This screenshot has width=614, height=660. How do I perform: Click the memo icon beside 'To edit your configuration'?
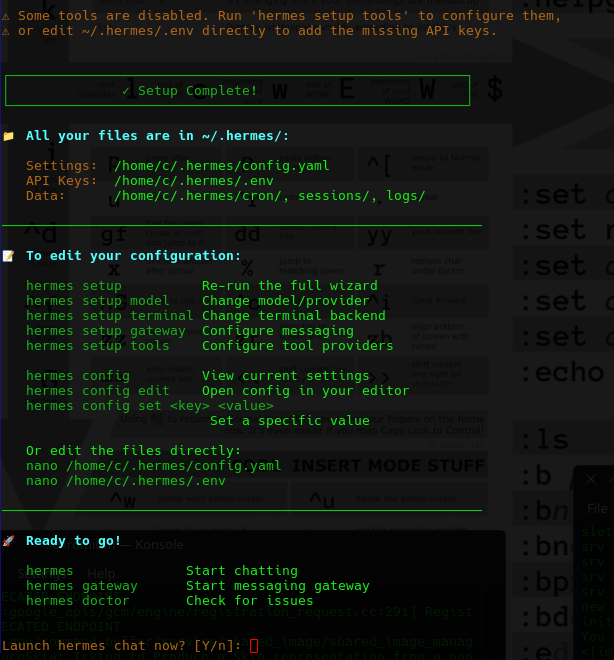(9, 256)
